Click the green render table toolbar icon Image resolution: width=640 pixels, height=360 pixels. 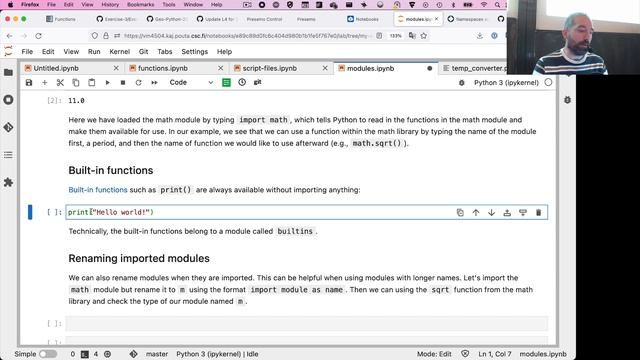pos(226,82)
